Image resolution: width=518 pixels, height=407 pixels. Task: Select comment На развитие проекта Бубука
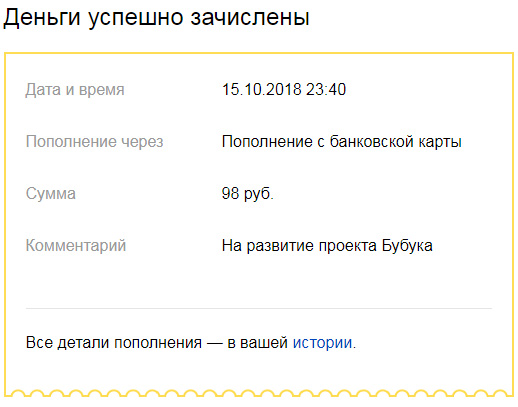pos(327,246)
